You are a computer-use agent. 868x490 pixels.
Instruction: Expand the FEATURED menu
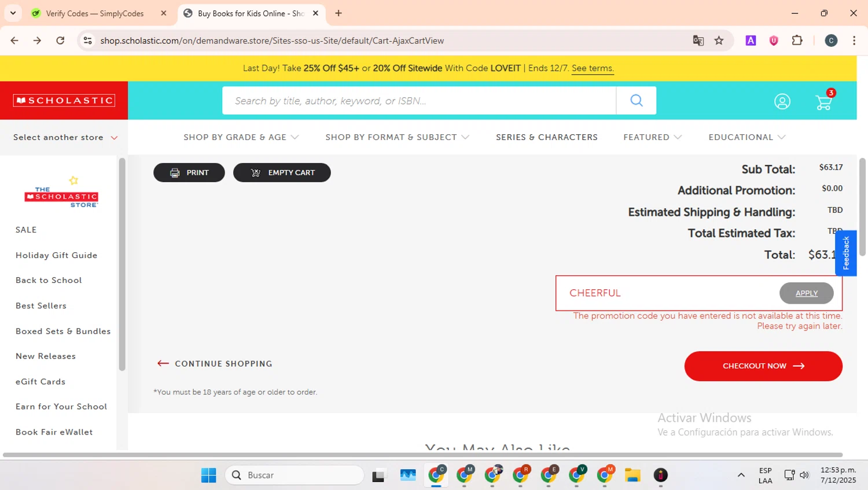pos(653,138)
